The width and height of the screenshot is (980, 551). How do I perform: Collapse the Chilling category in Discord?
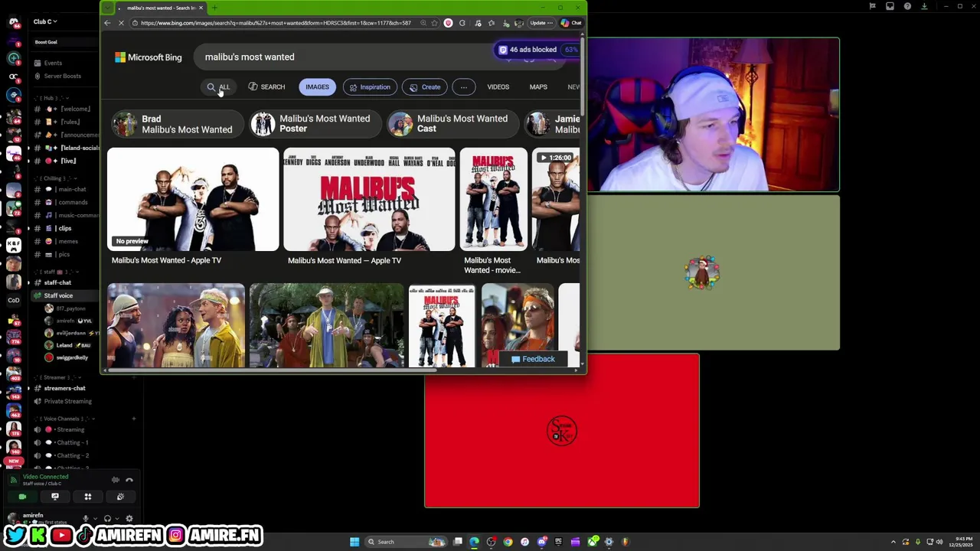tap(54, 178)
